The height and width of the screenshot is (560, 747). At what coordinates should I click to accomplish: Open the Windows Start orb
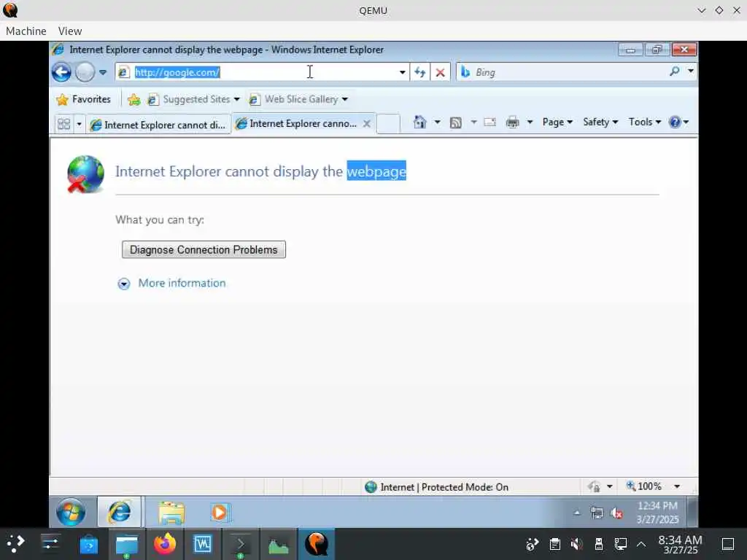[71, 513]
